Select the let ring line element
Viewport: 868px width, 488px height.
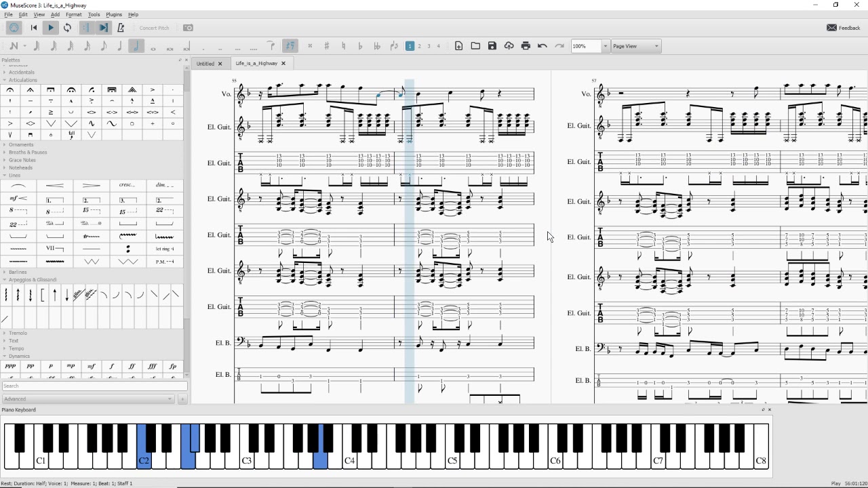165,249
